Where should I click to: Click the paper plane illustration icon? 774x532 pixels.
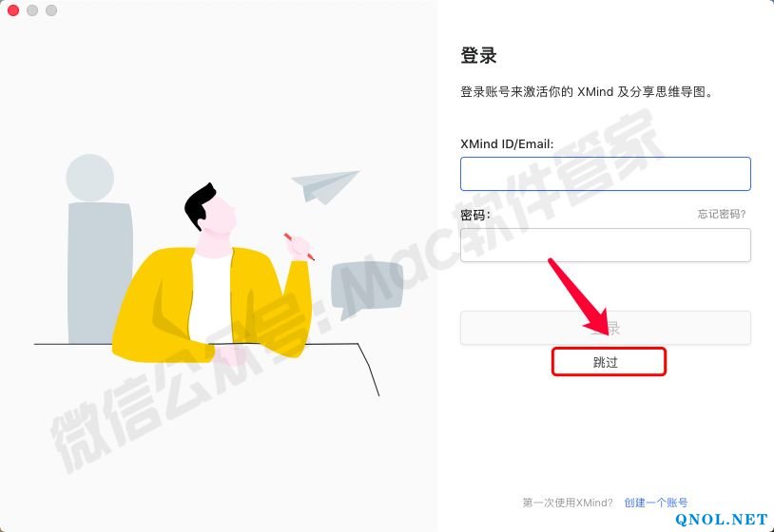325,187
